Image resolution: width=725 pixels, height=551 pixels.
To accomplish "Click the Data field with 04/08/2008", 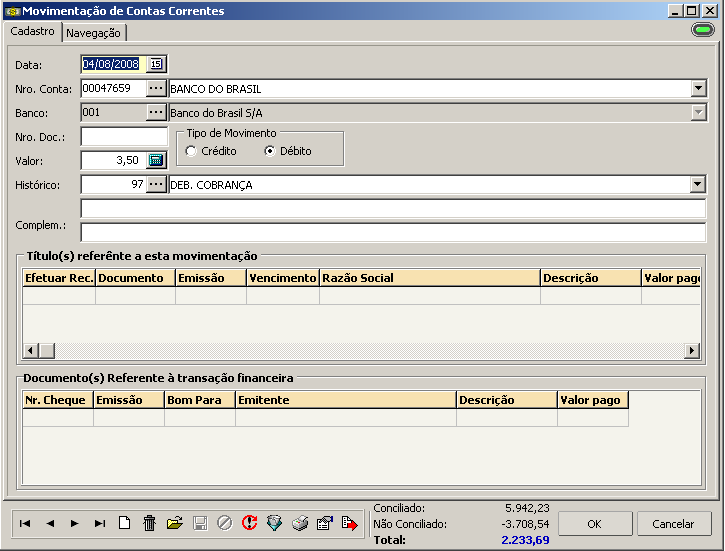I will tap(114, 64).
